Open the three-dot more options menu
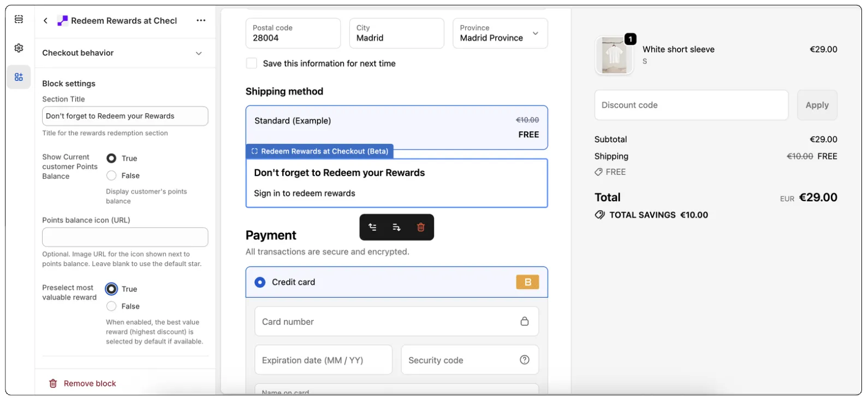The height and width of the screenshot is (399, 868). [x=201, y=21]
